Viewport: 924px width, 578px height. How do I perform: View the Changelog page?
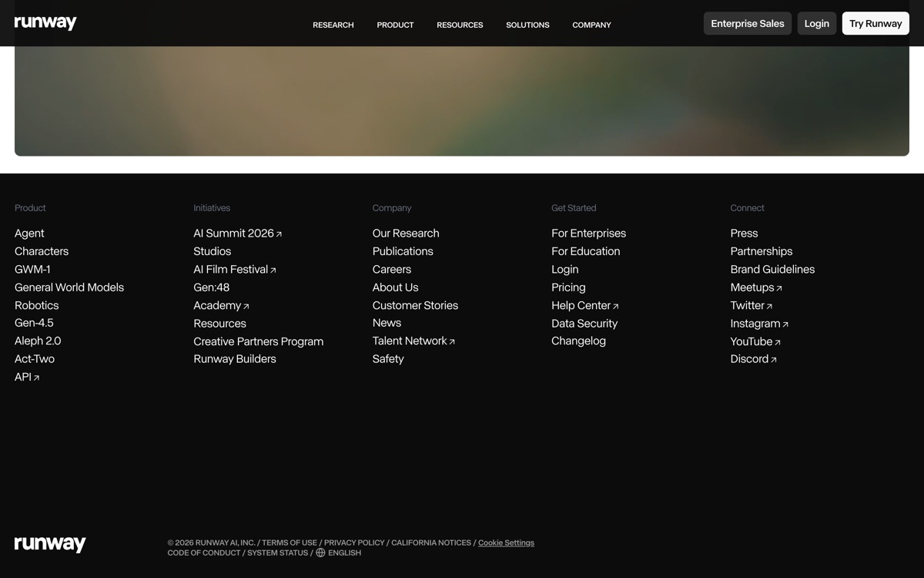(579, 341)
